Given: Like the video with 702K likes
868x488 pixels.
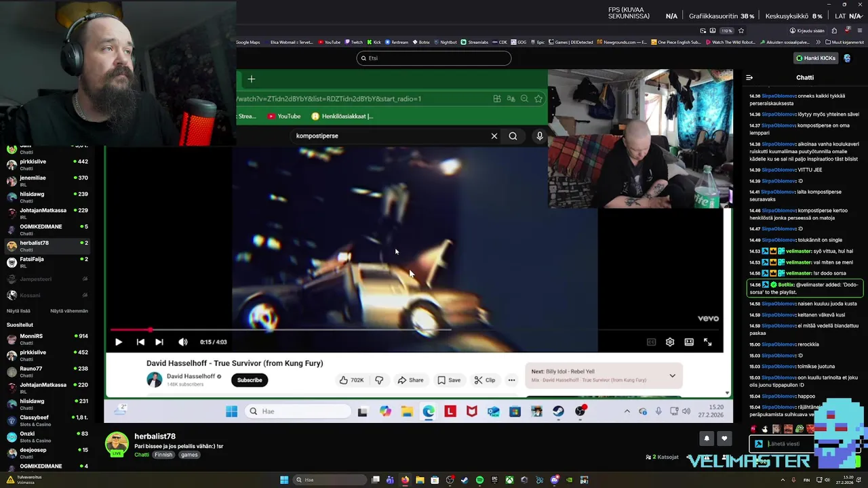Looking at the screenshot, I should click(351, 380).
